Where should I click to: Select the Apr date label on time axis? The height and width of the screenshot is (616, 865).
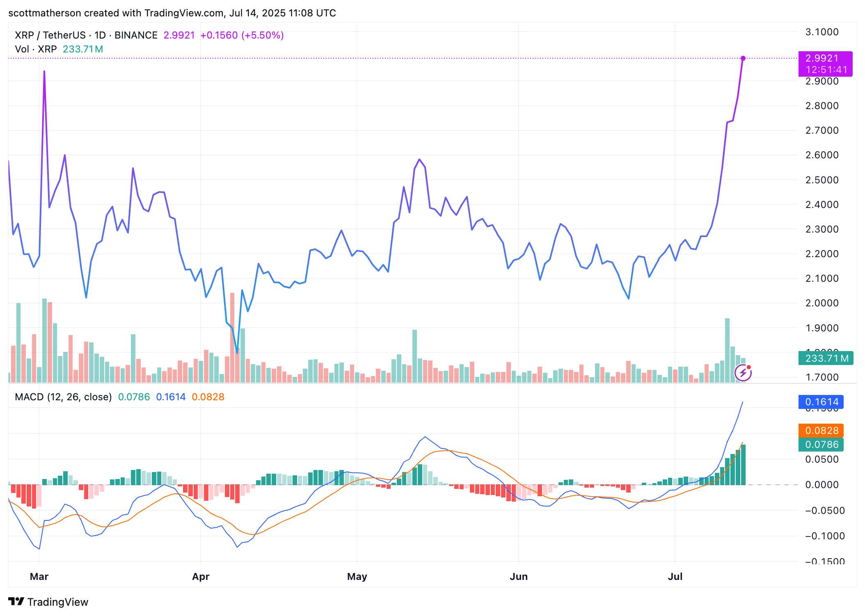pyautogui.click(x=201, y=577)
